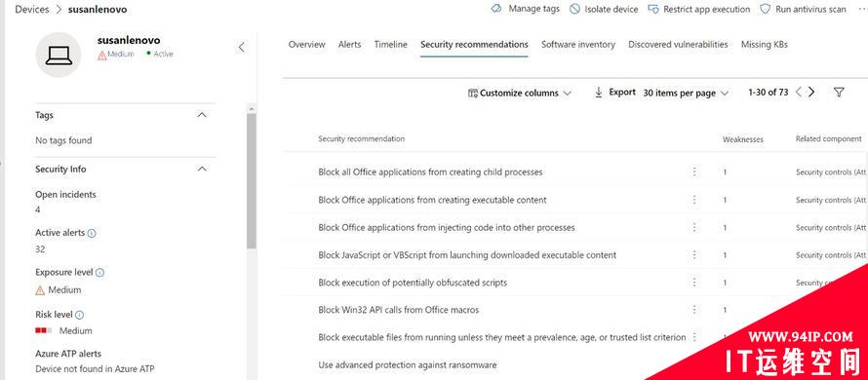This screenshot has width=868, height=380.
Task: Open 'Block all Office applications from creating child processes'
Action: (x=430, y=172)
